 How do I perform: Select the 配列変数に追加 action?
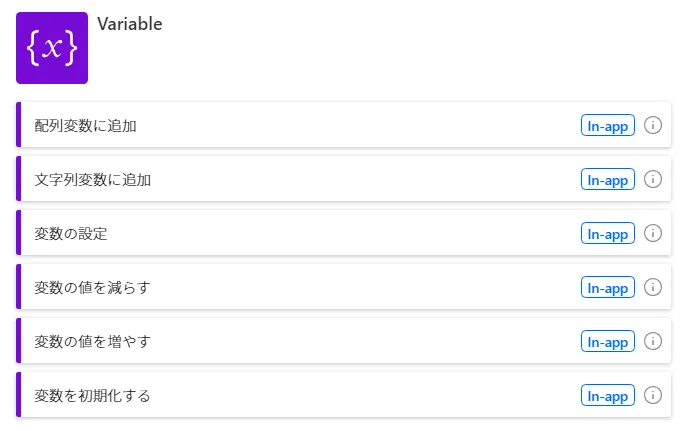(x=85, y=126)
